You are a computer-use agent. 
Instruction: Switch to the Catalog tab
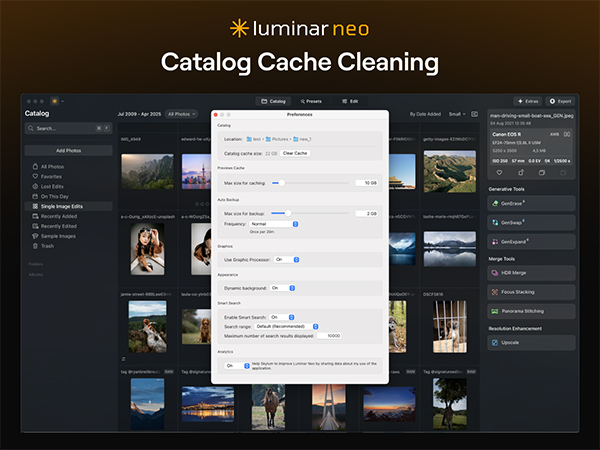[273, 101]
